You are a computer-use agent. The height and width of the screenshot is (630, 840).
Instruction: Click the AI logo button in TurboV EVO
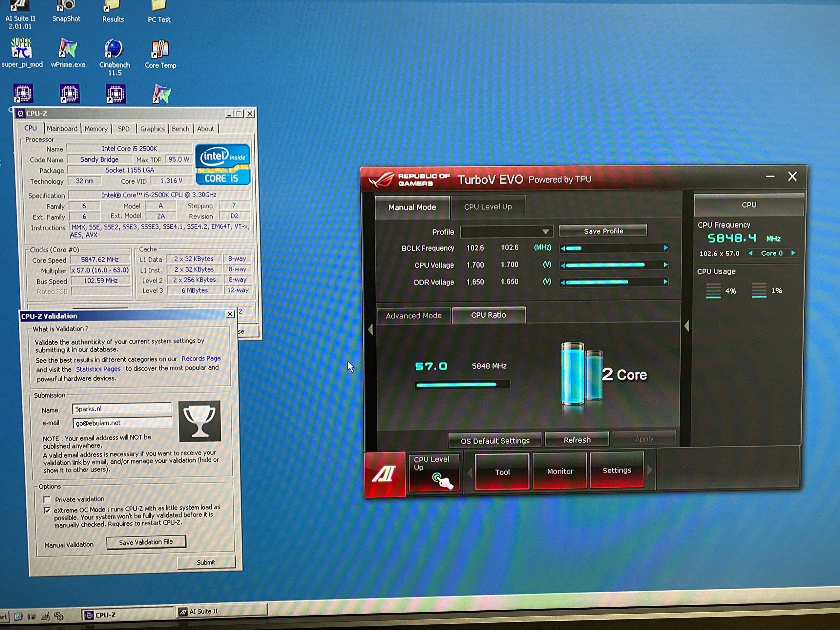click(385, 473)
